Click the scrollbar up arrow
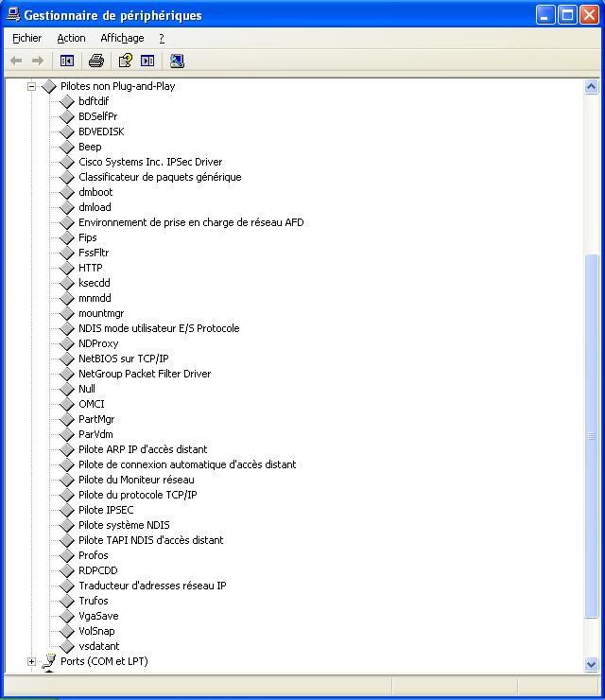The width and height of the screenshot is (605, 700). 591,87
